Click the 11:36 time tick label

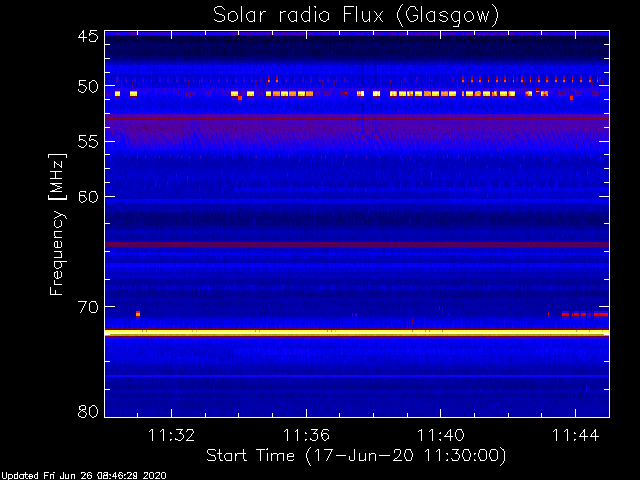[306, 436]
